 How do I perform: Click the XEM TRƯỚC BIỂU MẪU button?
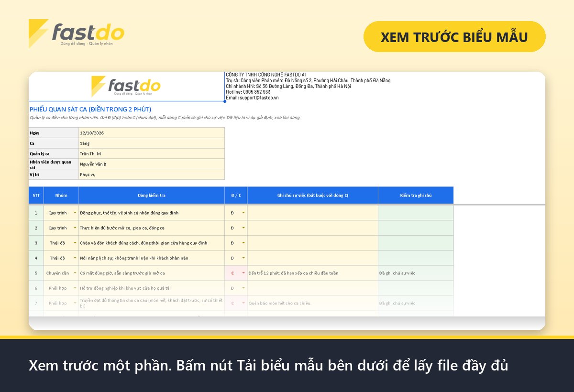[x=454, y=36]
